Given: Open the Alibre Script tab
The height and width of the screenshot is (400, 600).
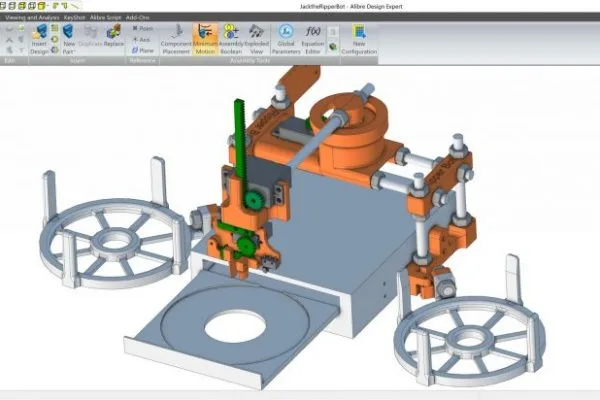Looking at the screenshot, I should 105,17.
